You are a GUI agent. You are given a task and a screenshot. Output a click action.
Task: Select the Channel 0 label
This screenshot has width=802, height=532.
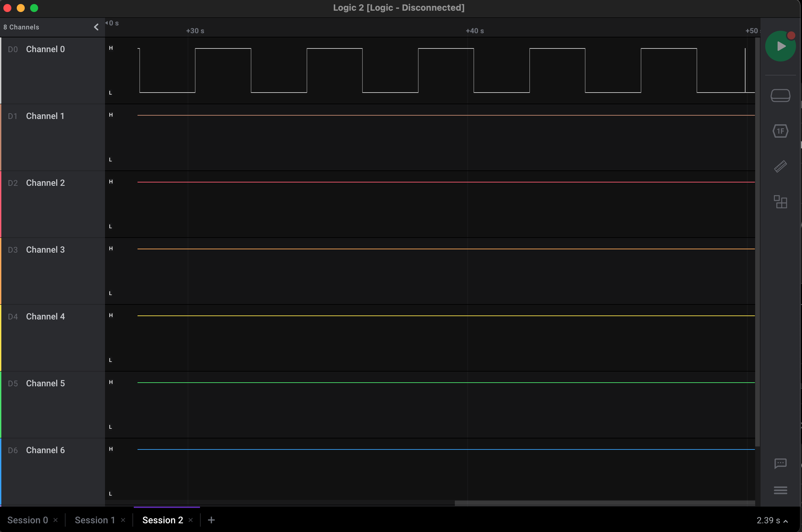tap(45, 49)
